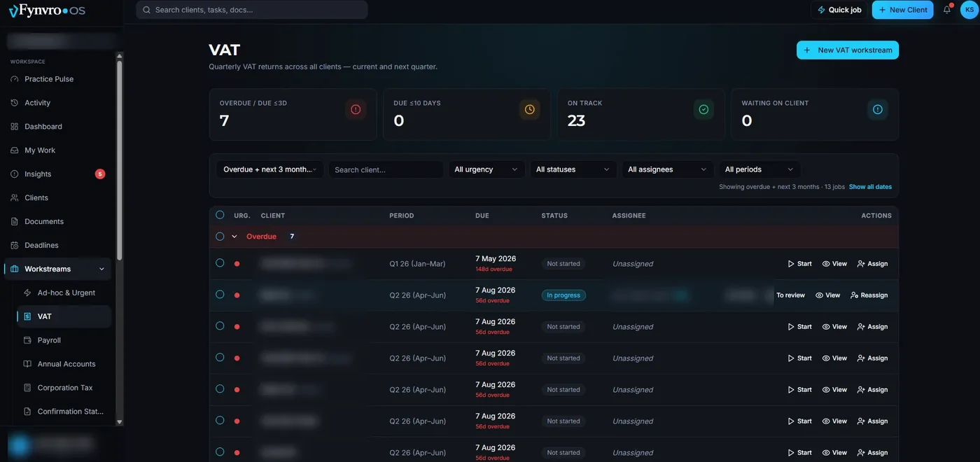Click the New VAT workstream button

pyautogui.click(x=848, y=50)
